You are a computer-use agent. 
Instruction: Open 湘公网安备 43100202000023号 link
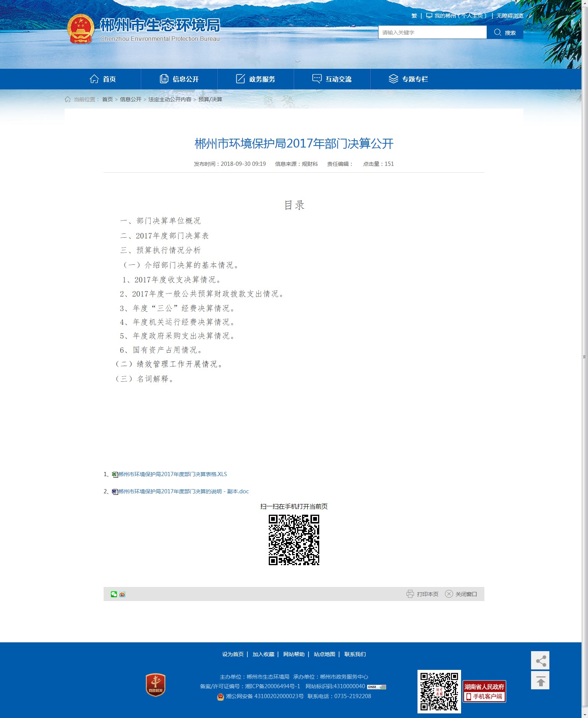(265, 696)
